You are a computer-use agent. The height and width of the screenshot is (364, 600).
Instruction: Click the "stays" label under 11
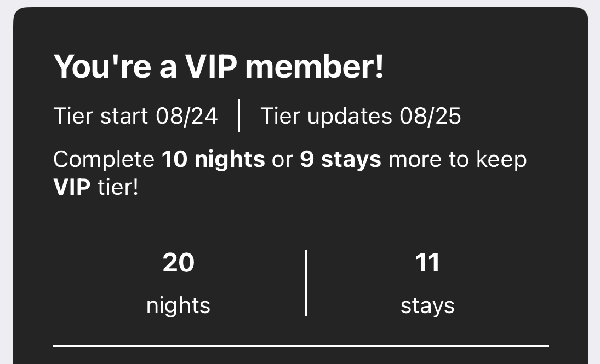(x=427, y=305)
